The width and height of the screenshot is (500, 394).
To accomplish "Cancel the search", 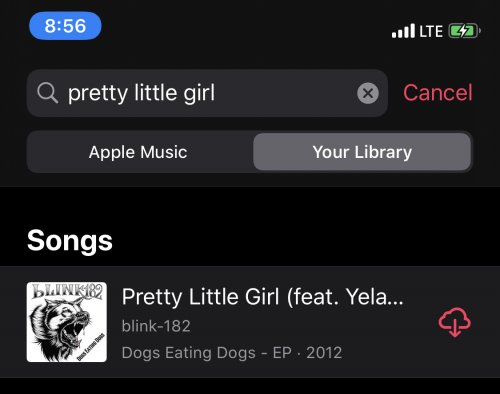I will click(x=438, y=92).
